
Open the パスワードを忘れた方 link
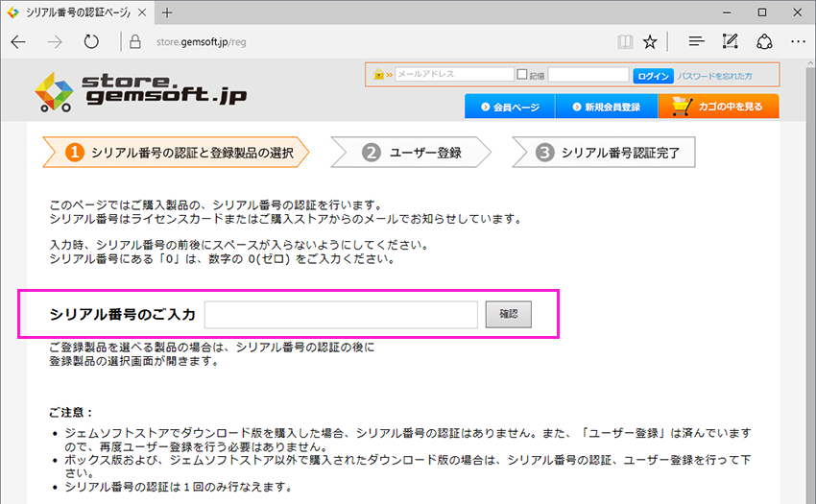coord(715,75)
